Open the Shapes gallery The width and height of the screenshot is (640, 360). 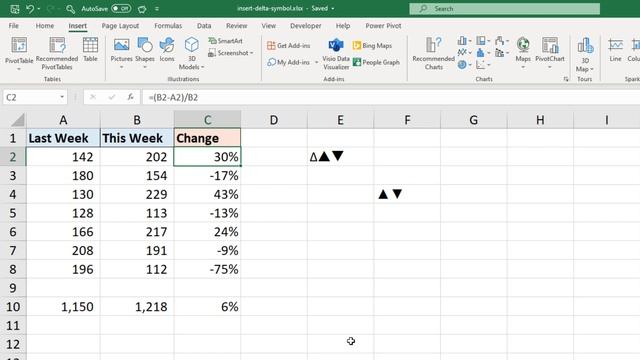(x=145, y=52)
